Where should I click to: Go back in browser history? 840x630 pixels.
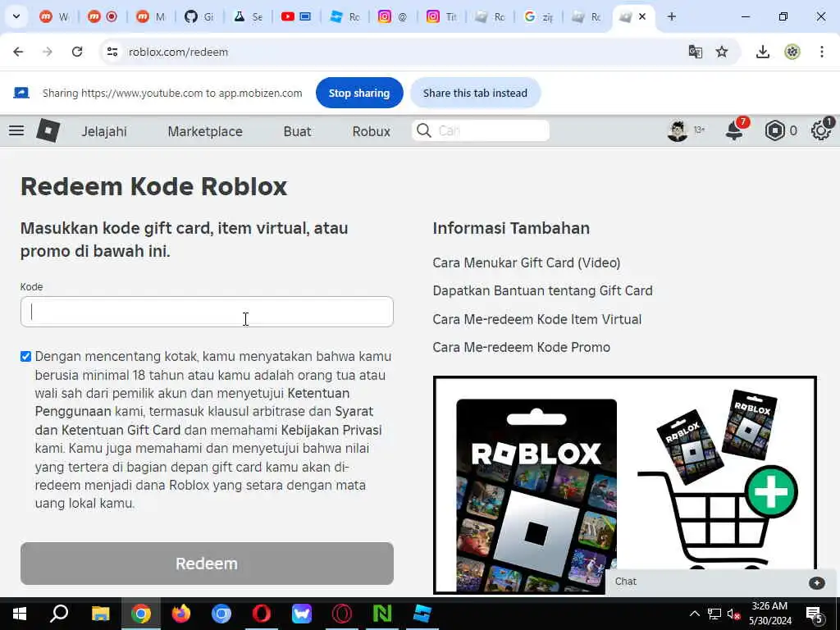(18, 52)
